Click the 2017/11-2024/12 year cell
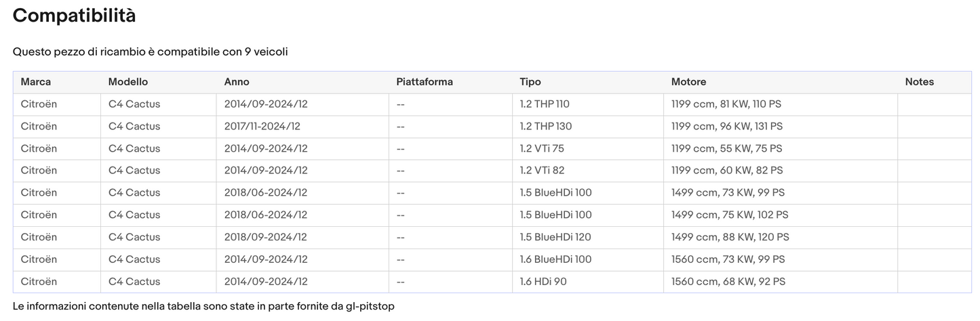 262,127
